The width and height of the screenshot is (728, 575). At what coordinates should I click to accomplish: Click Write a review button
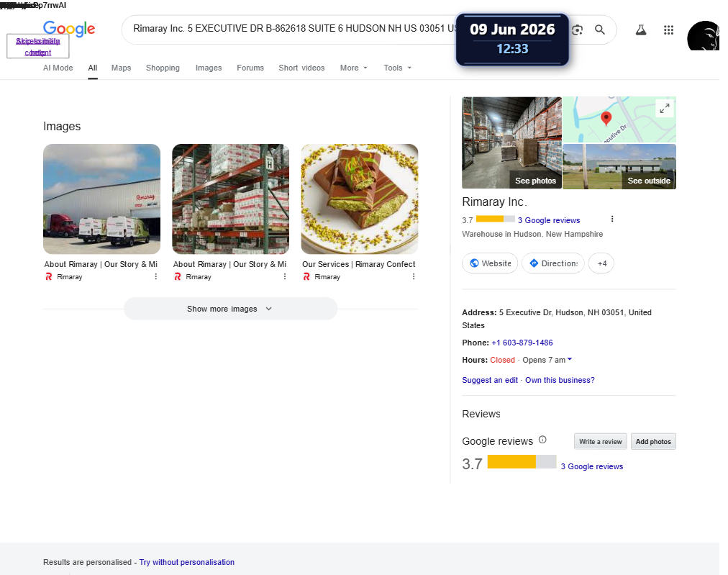601,442
